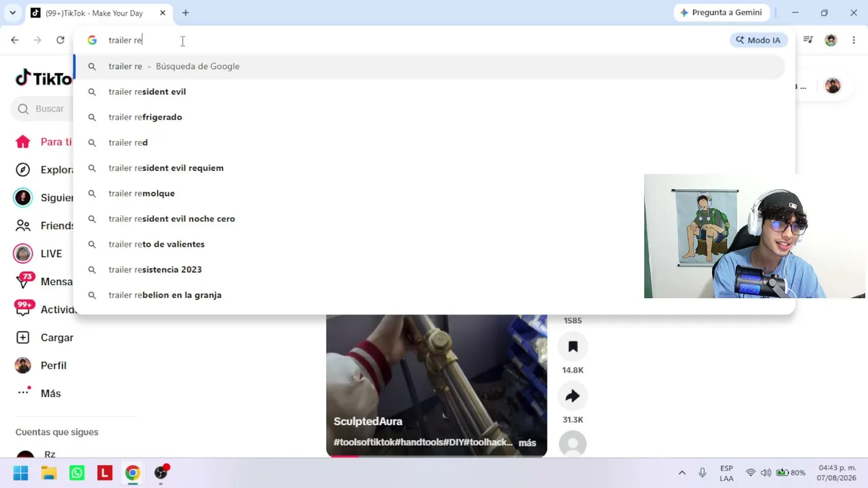Expand the caption with "más"
The height and width of the screenshot is (488, 868).
[527, 443]
